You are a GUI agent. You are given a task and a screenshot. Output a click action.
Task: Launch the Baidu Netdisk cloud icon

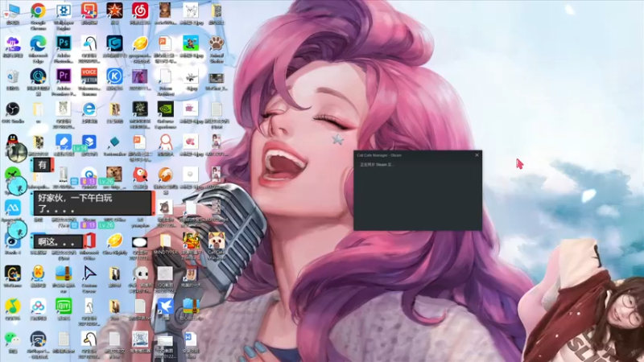click(x=38, y=306)
